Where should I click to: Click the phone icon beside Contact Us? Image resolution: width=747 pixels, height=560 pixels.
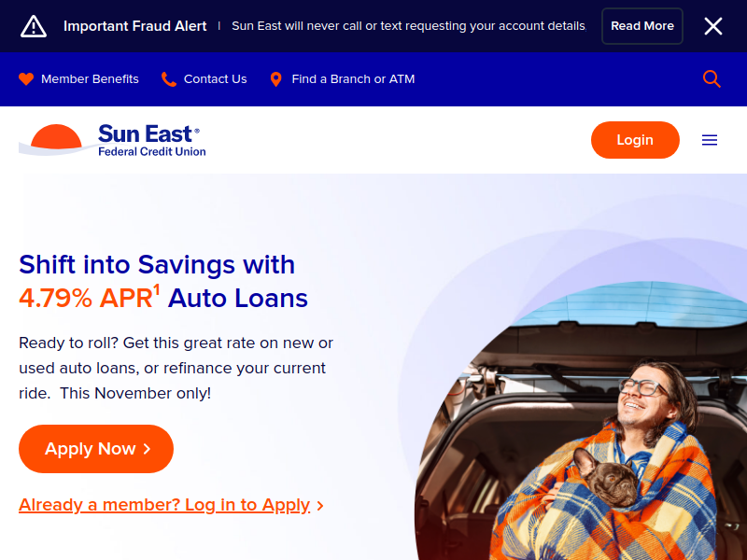point(168,79)
